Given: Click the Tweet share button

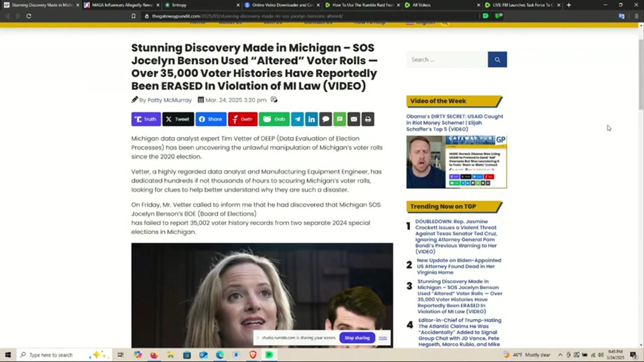Looking at the screenshot, I should pos(178,119).
